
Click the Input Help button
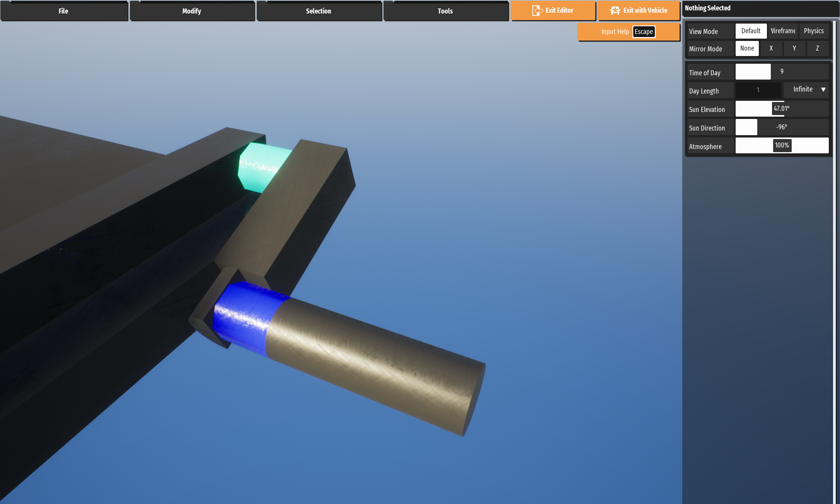point(615,32)
